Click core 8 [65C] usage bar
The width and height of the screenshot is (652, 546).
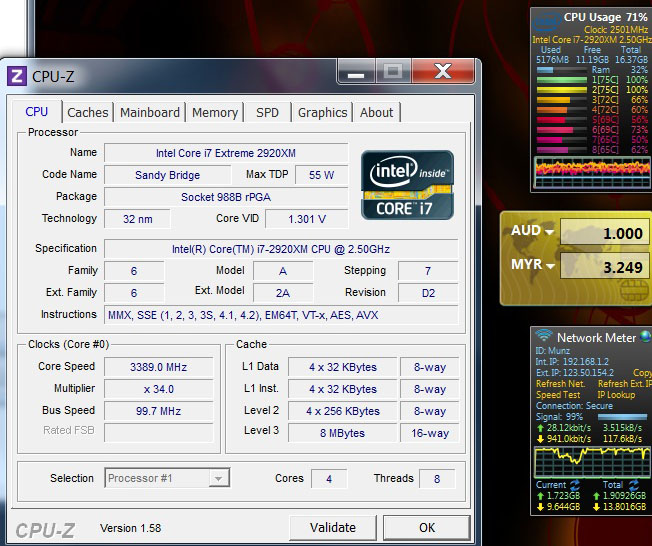pos(562,150)
